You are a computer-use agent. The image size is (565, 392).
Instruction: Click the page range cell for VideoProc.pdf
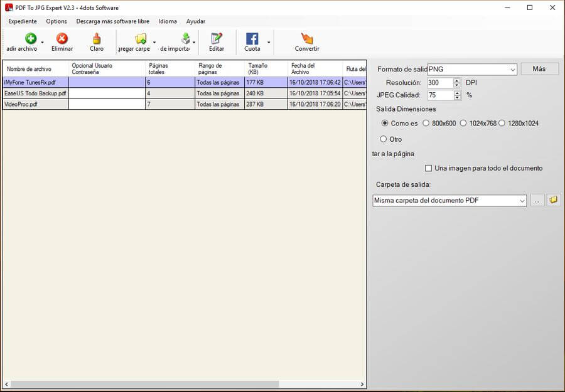click(220, 104)
